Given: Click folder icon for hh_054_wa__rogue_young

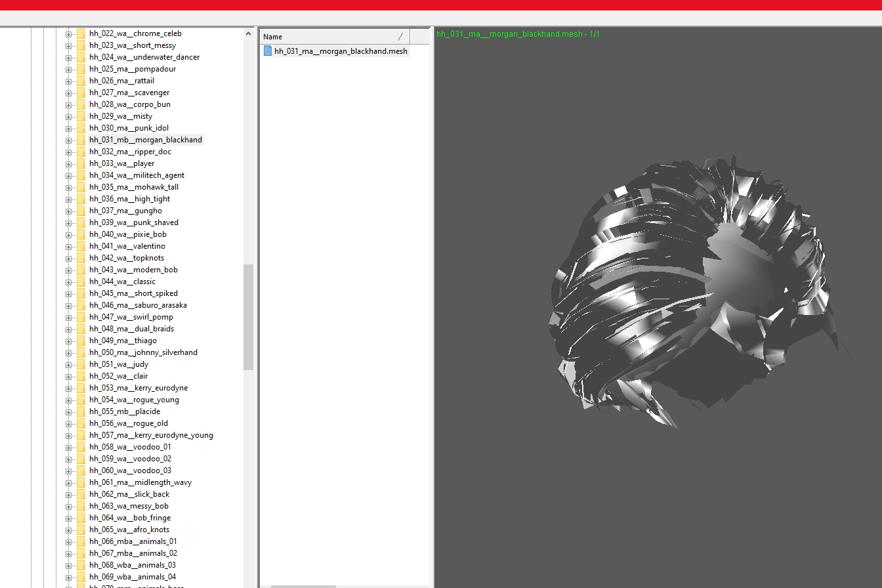Looking at the screenshot, I should click(x=81, y=400).
